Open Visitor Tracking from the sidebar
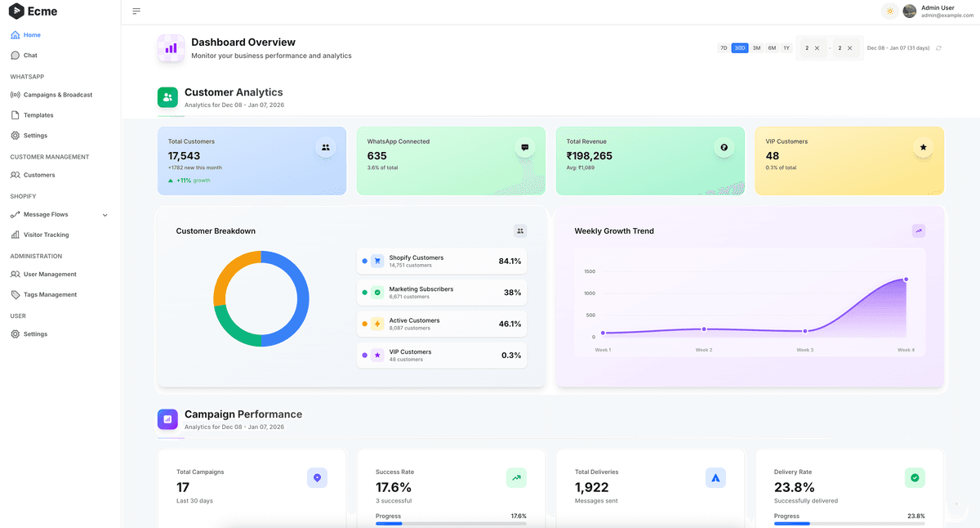This screenshot has height=528, width=980. pyautogui.click(x=47, y=235)
